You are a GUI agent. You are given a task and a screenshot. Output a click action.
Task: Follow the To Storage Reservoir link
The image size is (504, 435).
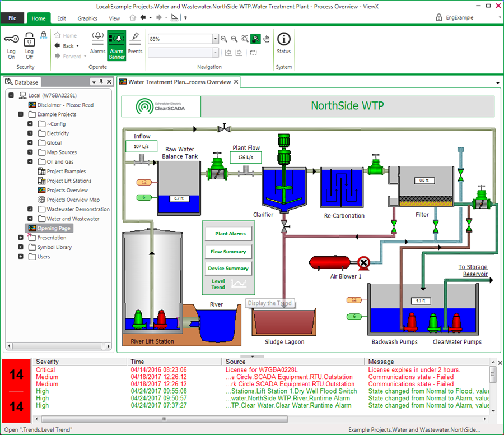click(472, 270)
